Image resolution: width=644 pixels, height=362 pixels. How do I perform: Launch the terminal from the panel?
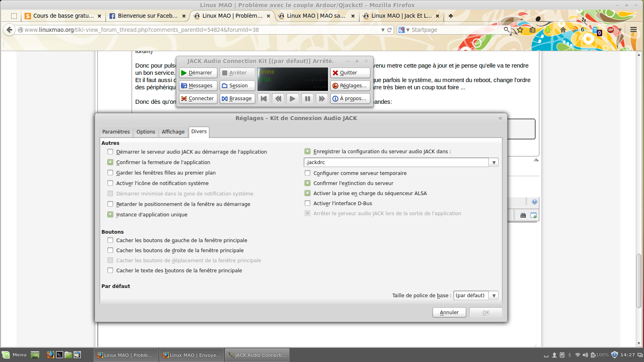60,355
